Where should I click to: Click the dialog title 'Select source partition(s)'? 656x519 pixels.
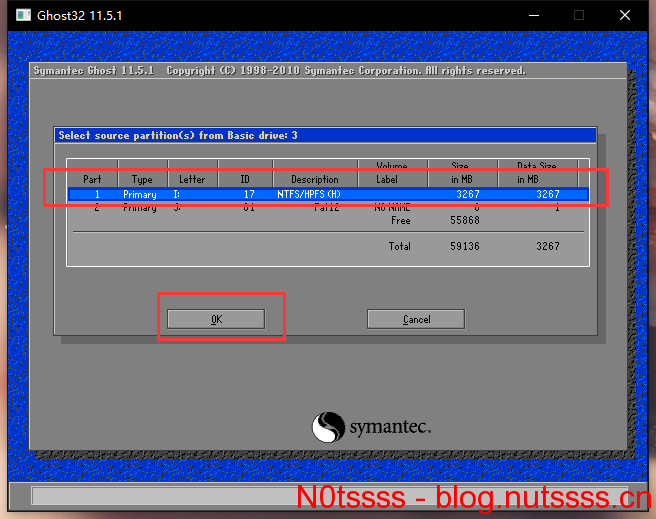click(178, 136)
